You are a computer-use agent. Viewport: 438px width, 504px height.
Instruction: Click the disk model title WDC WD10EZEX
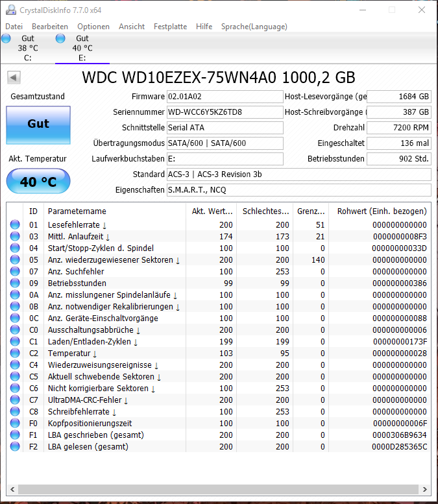(x=219, y=77)
